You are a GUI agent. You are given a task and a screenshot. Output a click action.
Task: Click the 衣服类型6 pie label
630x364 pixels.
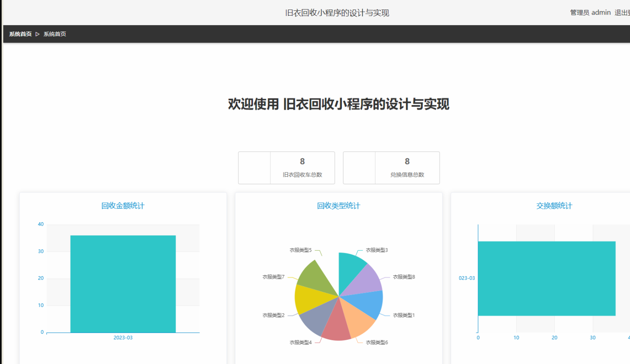coord(377,342)
